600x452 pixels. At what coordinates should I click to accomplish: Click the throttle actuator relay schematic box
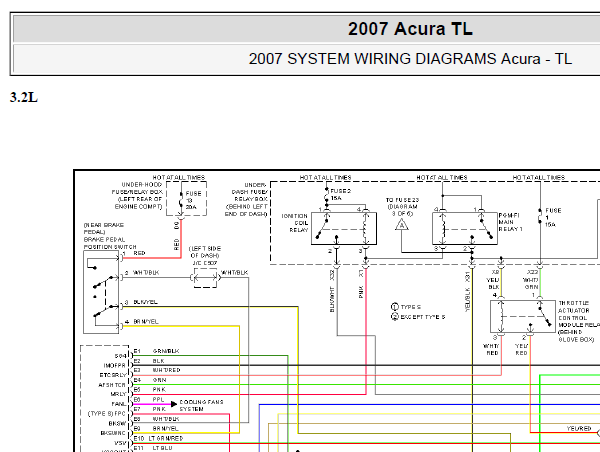click(523, 317)
